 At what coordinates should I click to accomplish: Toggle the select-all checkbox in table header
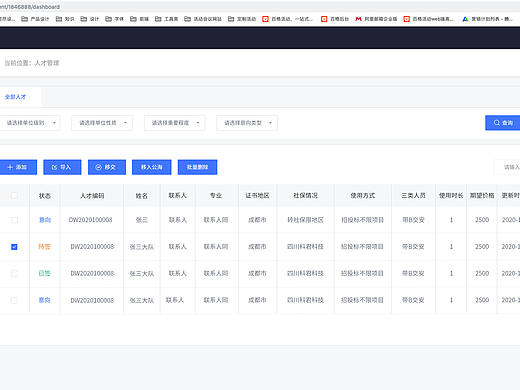[x=14, y=196]
